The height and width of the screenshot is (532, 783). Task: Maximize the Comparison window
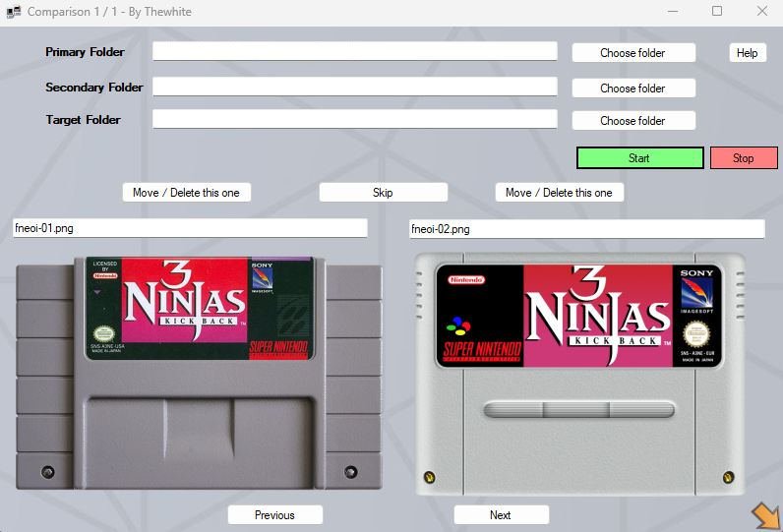(x=717, y=11)
